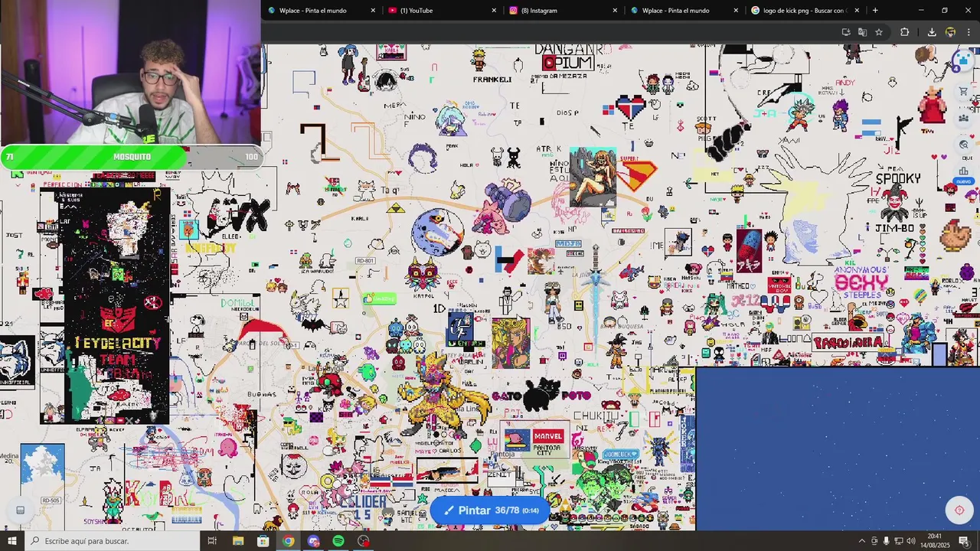
Task: Open the Wplace user profile avatar
Action: coord(963,60)
